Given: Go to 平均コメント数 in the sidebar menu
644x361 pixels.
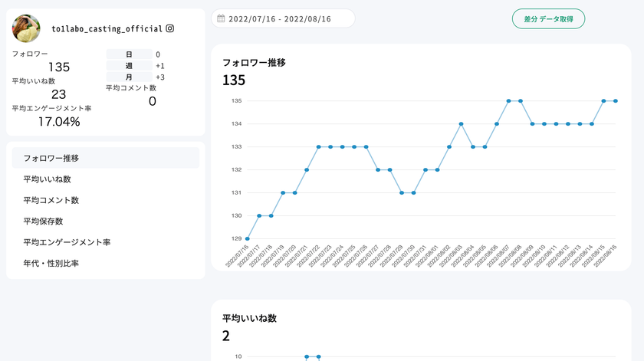Looking at the screenshot, I should click(51, 200).
